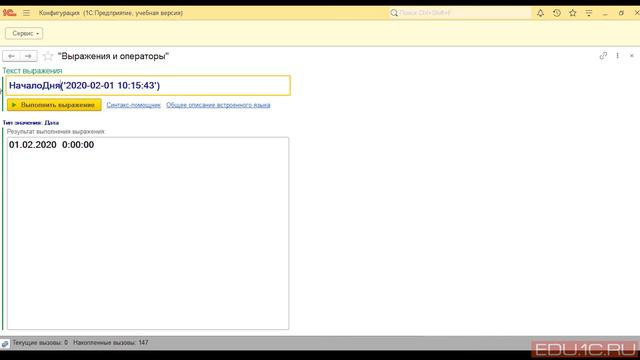Open the form's more options dots
This screenshot has height=360, width=640.
(x=618, y=56)
